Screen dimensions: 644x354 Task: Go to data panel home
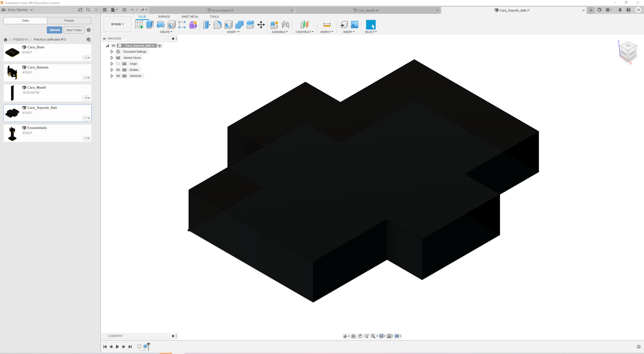5,39
